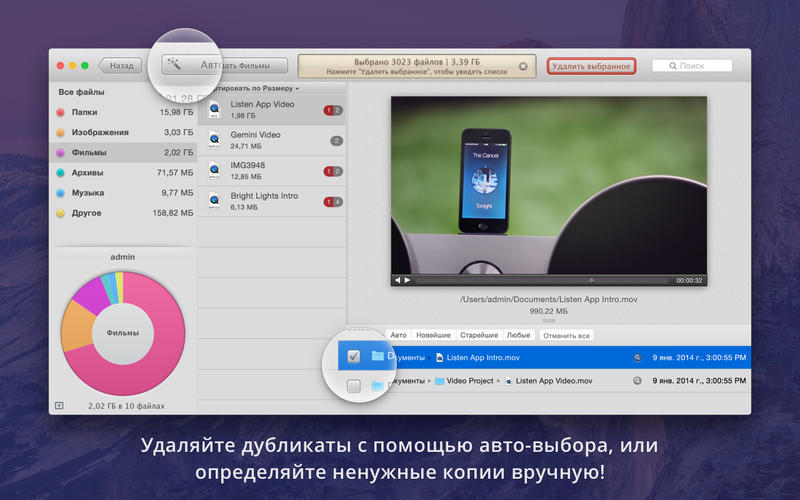The height and width of the screenshot is (500, 800).
Task: Check the Listen App Video.mov checkbox
Action: click(x=354, y=386)
